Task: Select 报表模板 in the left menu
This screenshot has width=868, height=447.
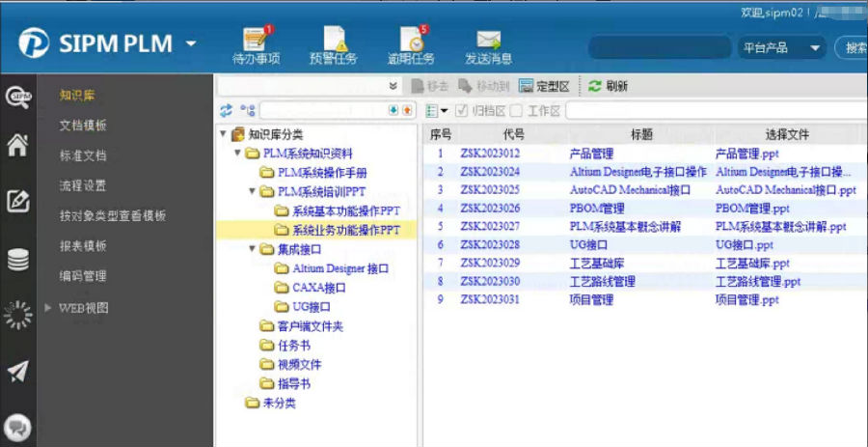Action: (83, 245)
